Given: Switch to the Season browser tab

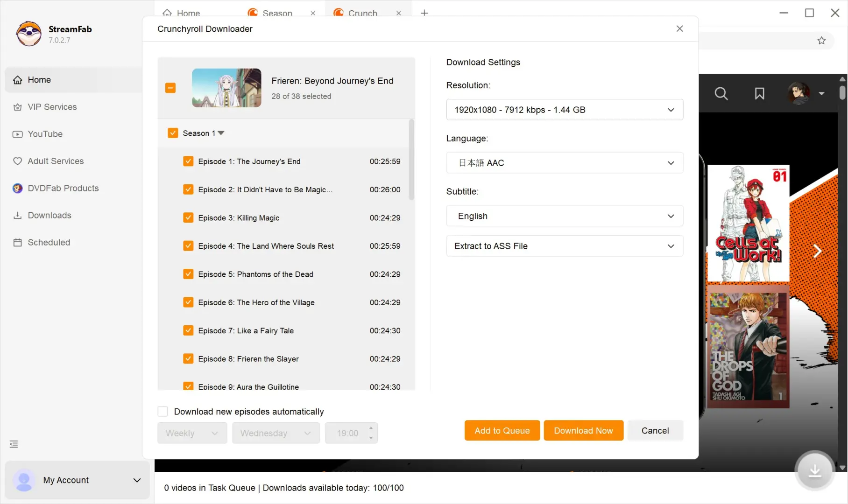Looking at the screenshot, I should (x=277, y=13).
